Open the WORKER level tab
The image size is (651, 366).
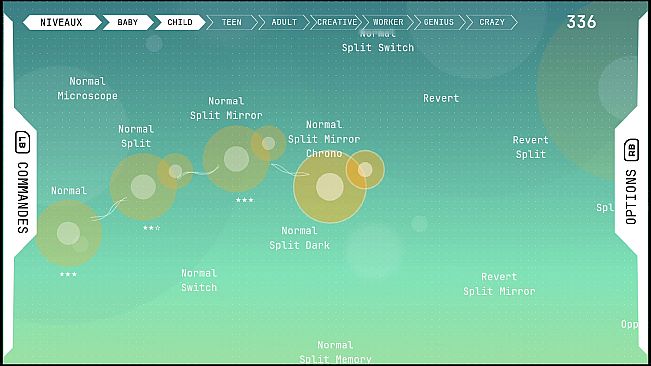(388, 22)
